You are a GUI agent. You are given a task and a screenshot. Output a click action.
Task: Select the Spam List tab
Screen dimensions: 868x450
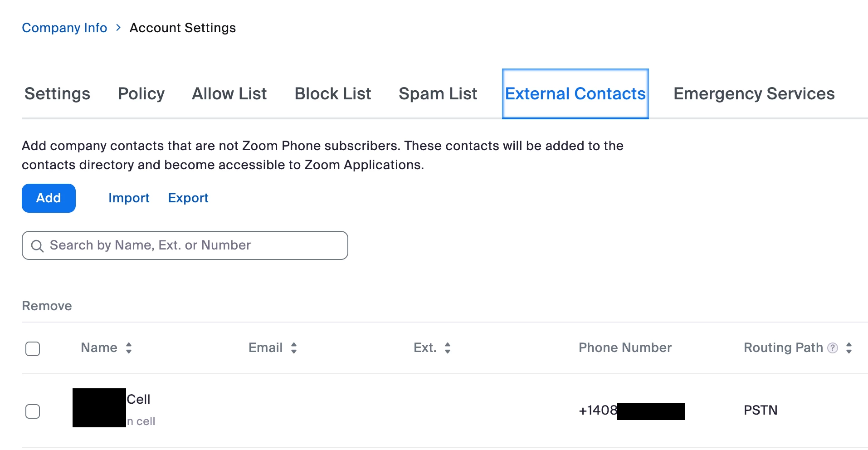tap(438, 94)
